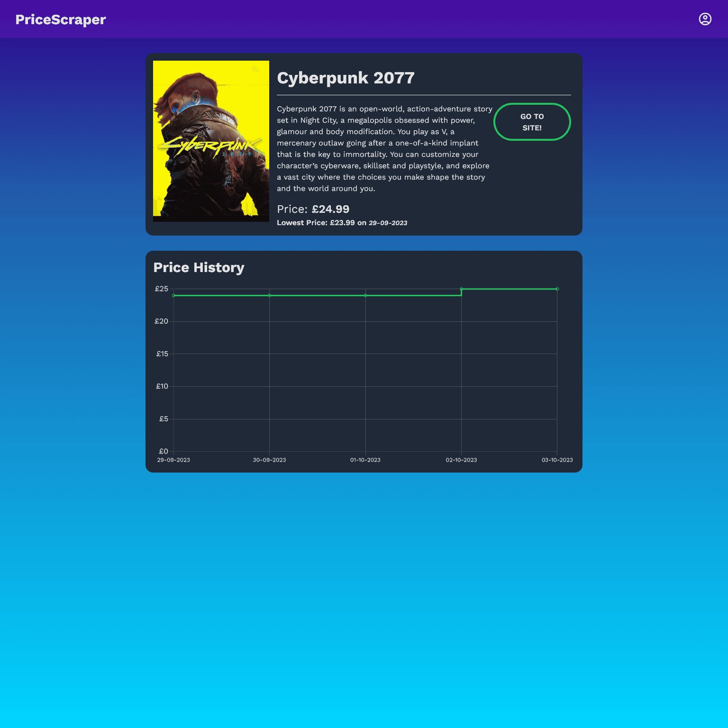Screen dimensions: 728x728
Task: Select the chart data point for 02-10-2023
Action: click(461, 288)
